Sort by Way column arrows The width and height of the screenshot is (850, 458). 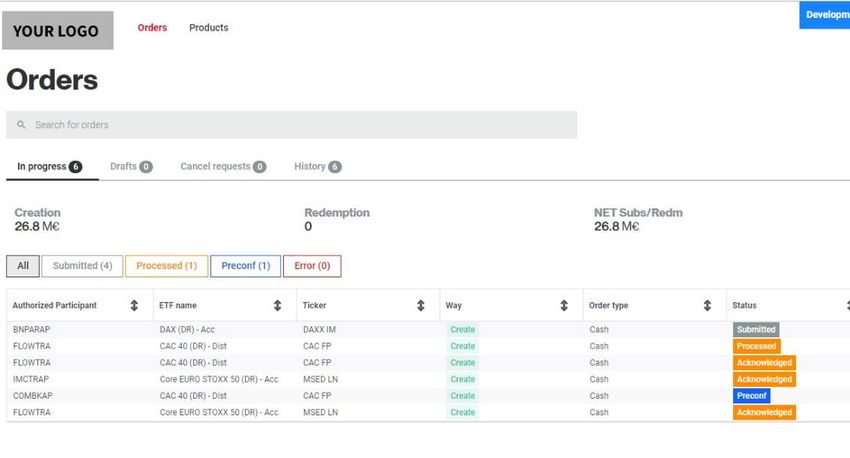564,306
